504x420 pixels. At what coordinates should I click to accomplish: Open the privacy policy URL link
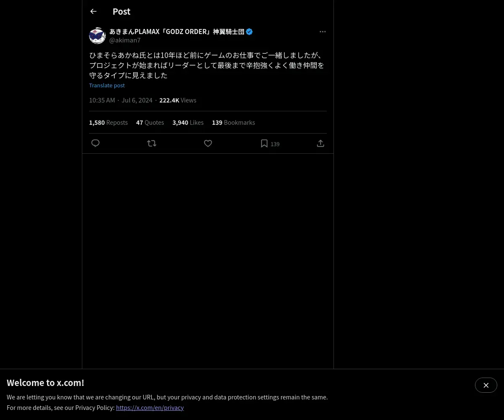point(150,407)
